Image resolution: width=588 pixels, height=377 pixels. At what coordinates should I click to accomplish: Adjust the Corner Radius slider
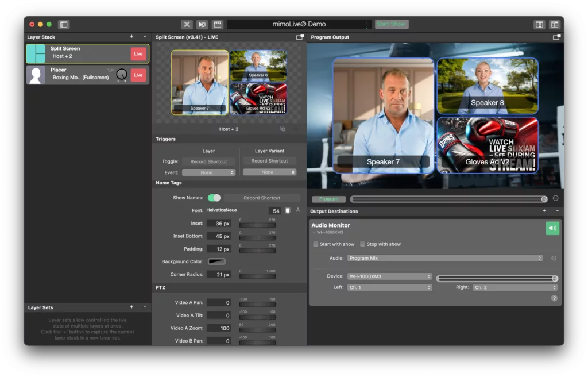pos(258,276)
